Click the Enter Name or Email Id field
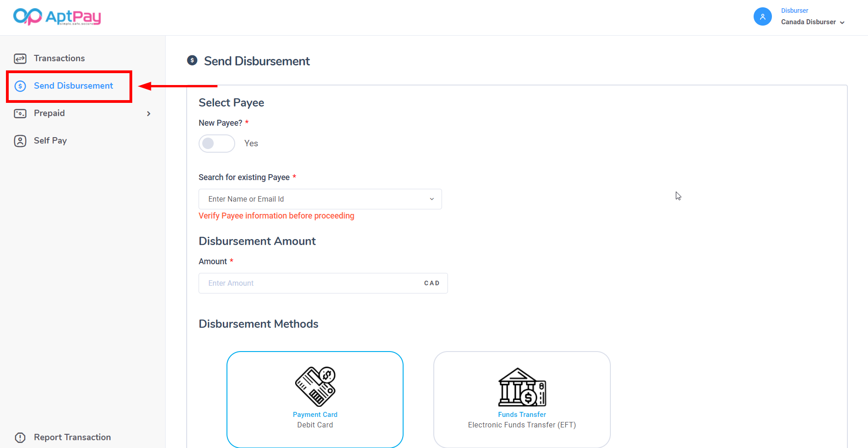The image size is (868, 448). pos(311,199)
